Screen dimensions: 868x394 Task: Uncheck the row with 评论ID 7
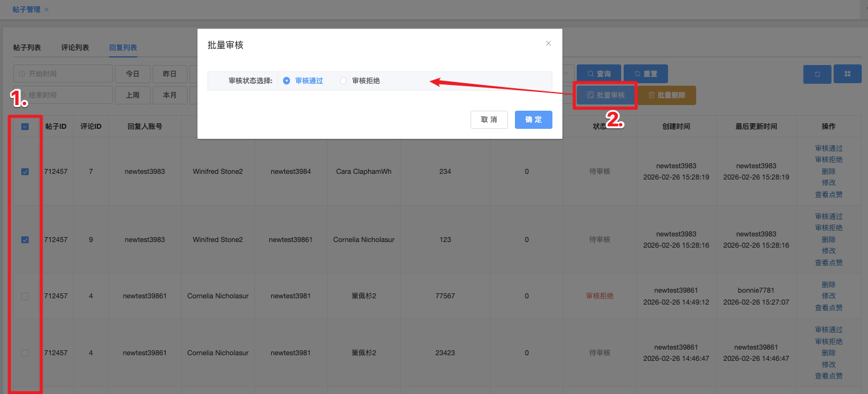coord(25,171)
